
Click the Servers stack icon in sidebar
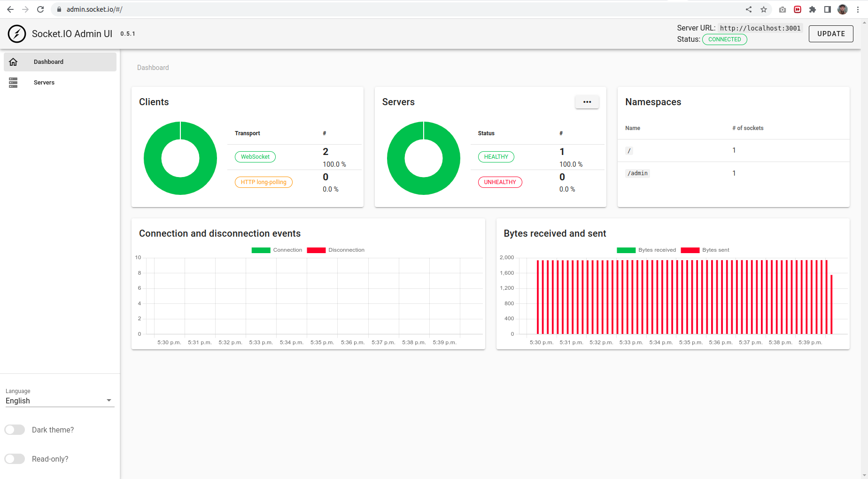coord(13,83)
